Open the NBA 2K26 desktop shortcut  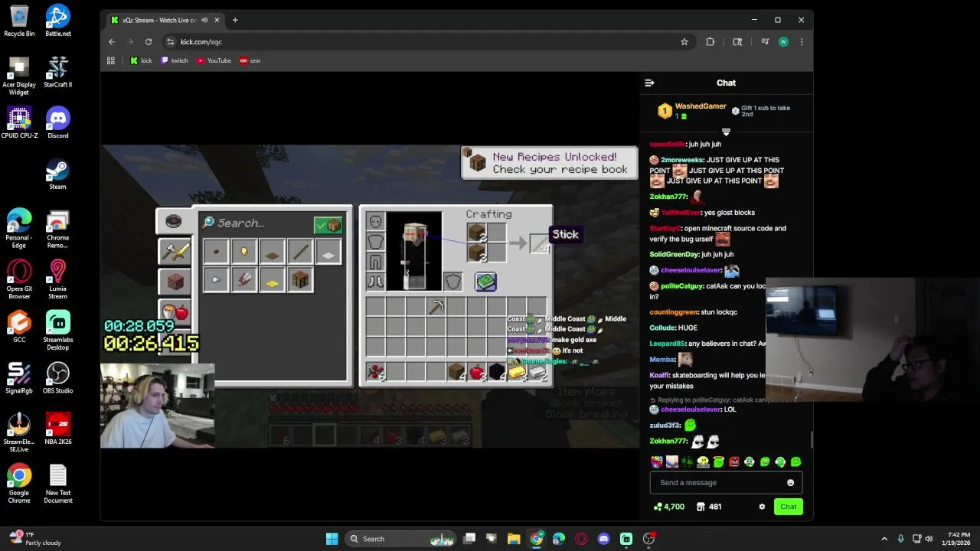coord(58,430)
